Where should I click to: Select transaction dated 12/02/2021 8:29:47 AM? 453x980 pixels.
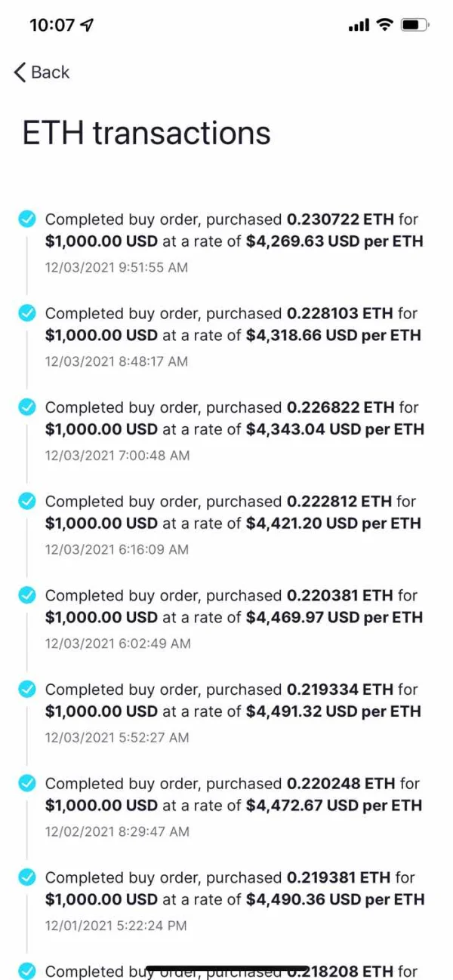(x=117, y=831)
